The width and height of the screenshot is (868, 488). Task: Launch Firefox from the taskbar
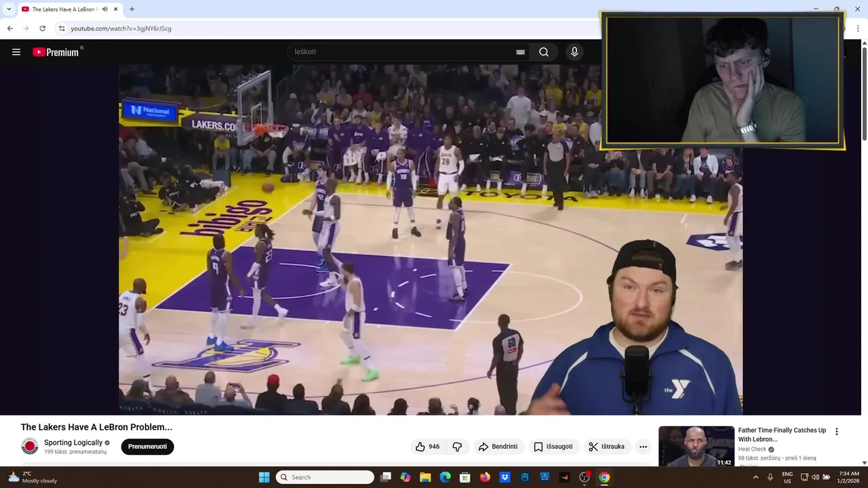(485, 477)
